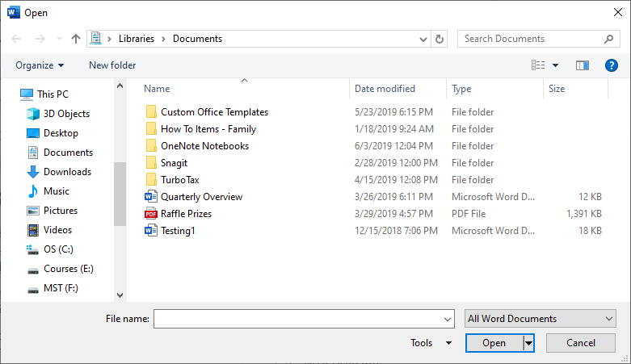Click the New folder button
This screenshot has height=364, width=631.
click(x=112, y=65)
